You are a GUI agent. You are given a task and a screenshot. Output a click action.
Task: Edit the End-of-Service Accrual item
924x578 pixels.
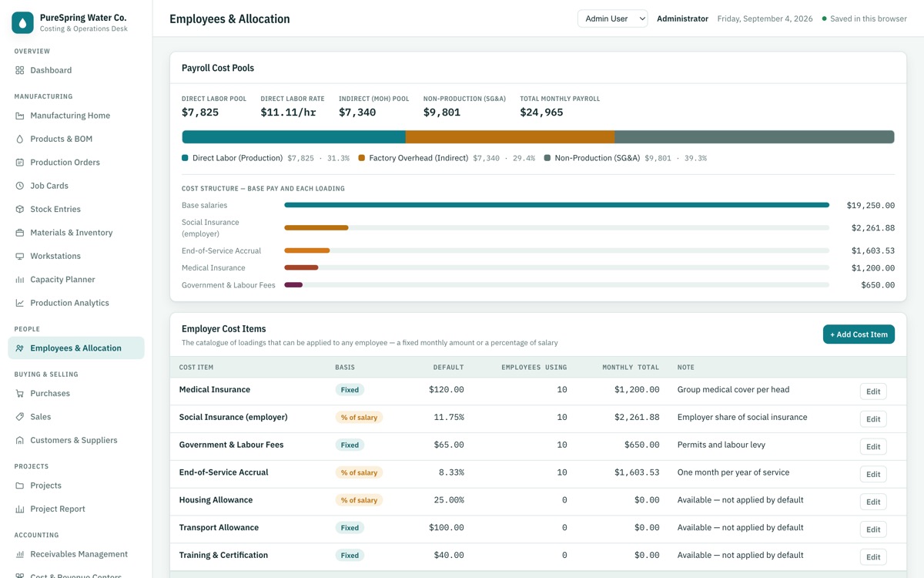[x=873, y=474]
